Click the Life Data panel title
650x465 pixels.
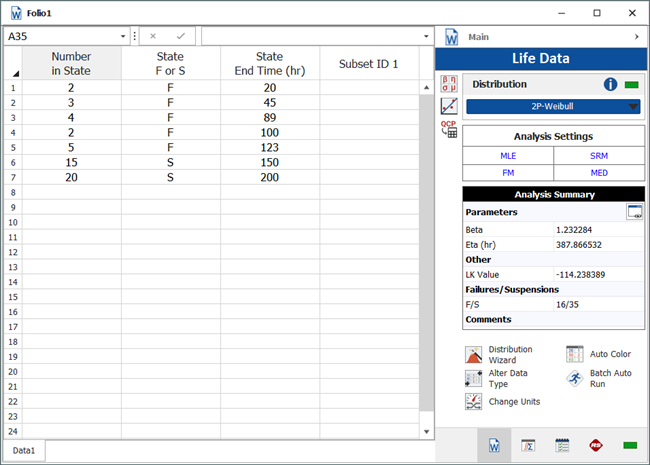tap(541, 58)
